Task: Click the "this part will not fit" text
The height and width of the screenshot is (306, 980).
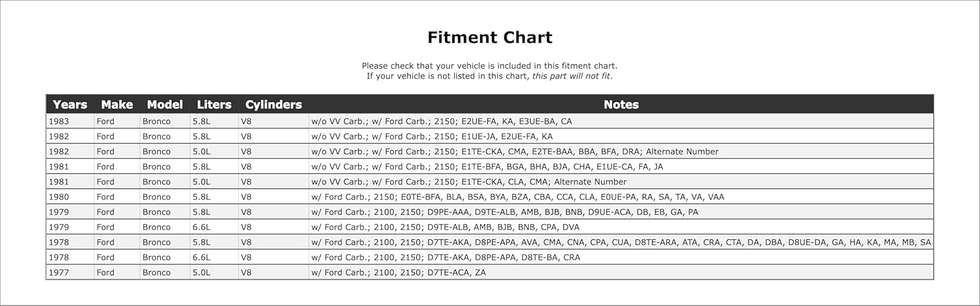Action: click(x=572, y=76)
